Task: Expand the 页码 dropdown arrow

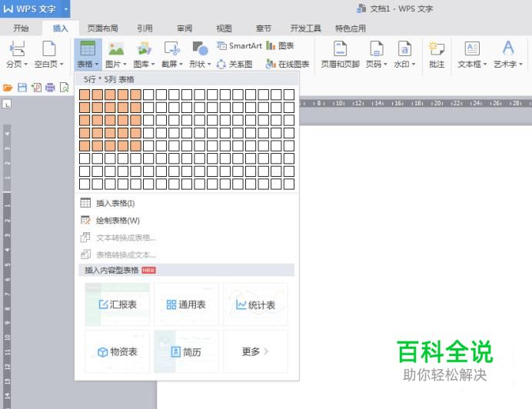Action: [x=385, y=64]
